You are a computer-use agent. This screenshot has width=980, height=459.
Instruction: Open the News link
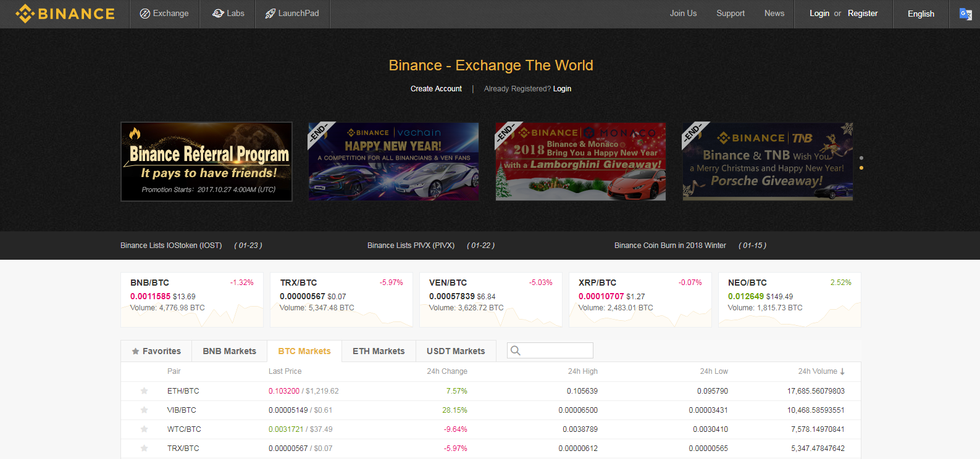774,13
